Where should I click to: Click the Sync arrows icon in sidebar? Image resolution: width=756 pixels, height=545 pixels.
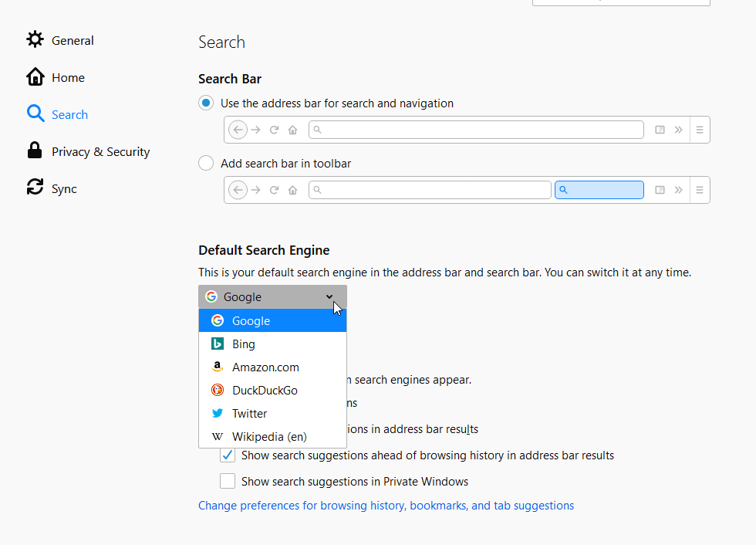(35, 187)
